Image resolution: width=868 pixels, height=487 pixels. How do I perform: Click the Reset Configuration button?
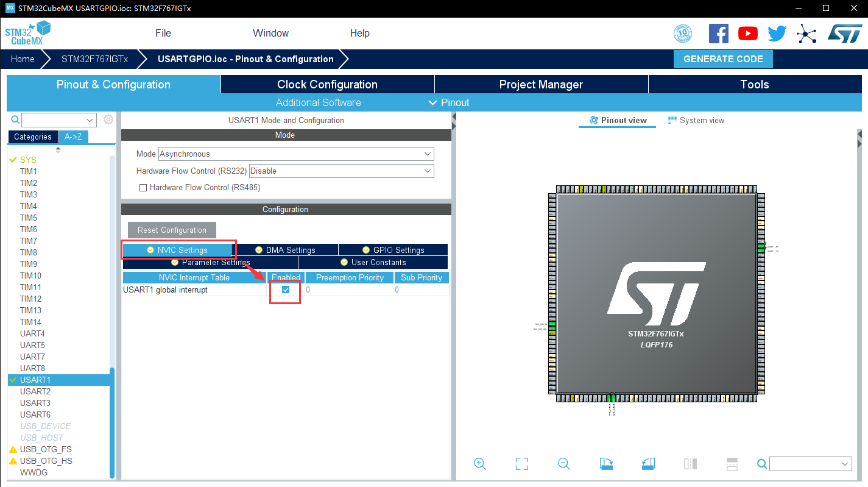coord(171,230)
